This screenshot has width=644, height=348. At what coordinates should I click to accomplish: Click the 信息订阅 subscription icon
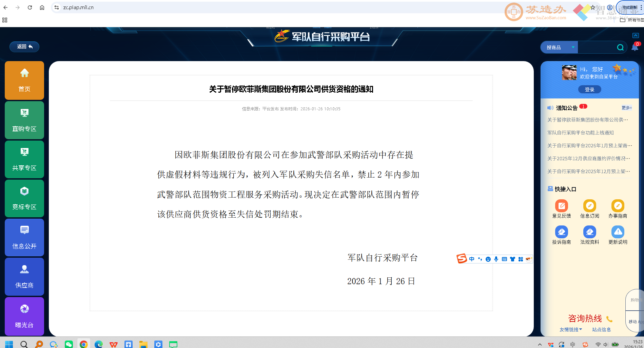(590, 205)
